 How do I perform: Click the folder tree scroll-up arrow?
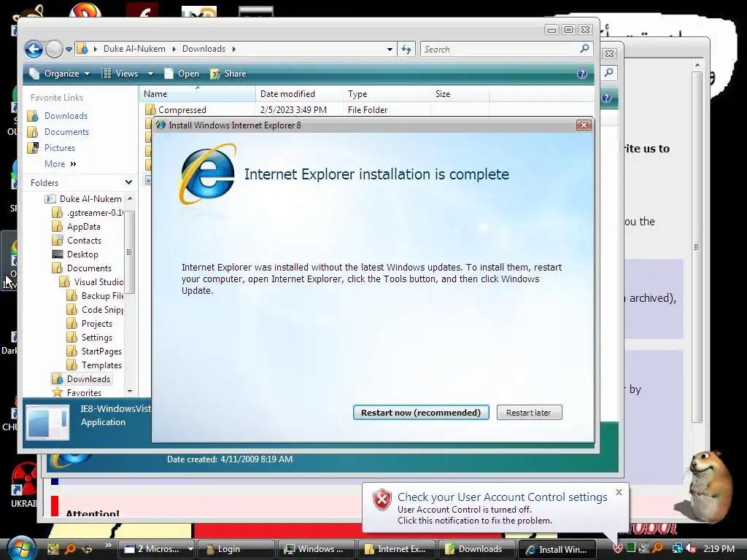coord(130,198)
